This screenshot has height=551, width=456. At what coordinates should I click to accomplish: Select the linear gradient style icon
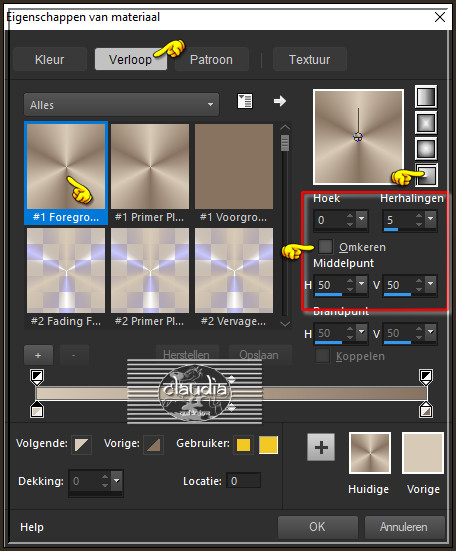426,96
